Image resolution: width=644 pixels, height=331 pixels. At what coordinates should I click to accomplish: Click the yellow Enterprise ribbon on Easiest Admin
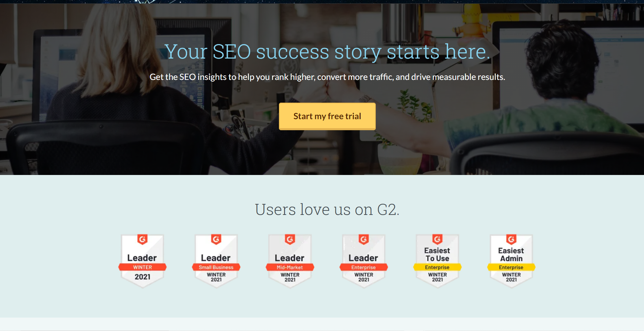click(511, 267)
